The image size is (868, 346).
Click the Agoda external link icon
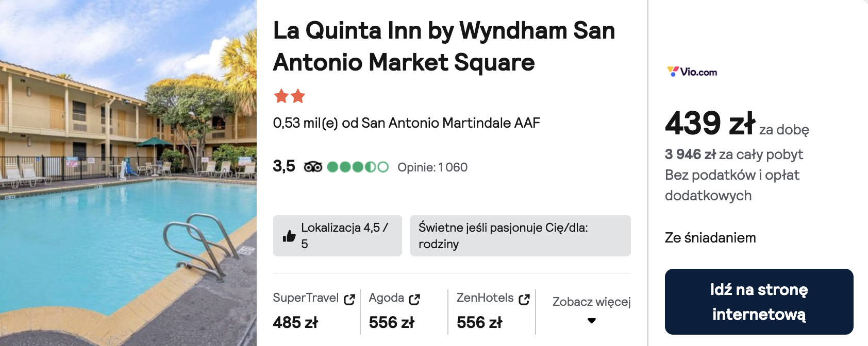tap(414, 299)
